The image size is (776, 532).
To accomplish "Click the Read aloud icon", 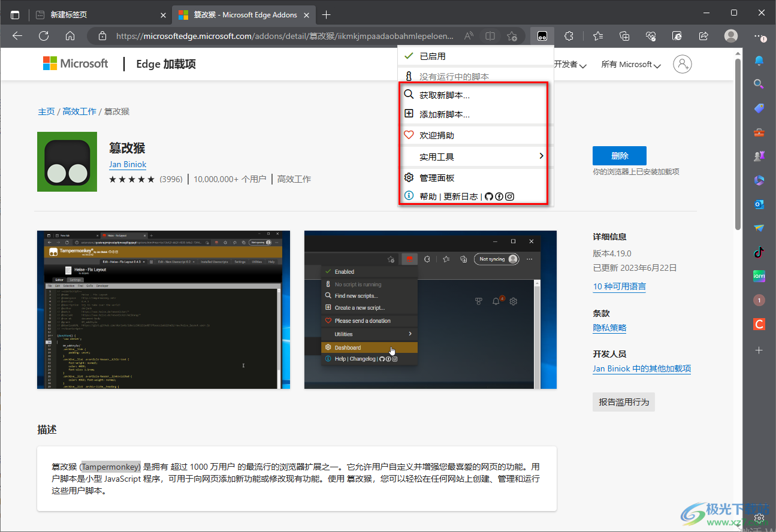I will coord(469,36).
